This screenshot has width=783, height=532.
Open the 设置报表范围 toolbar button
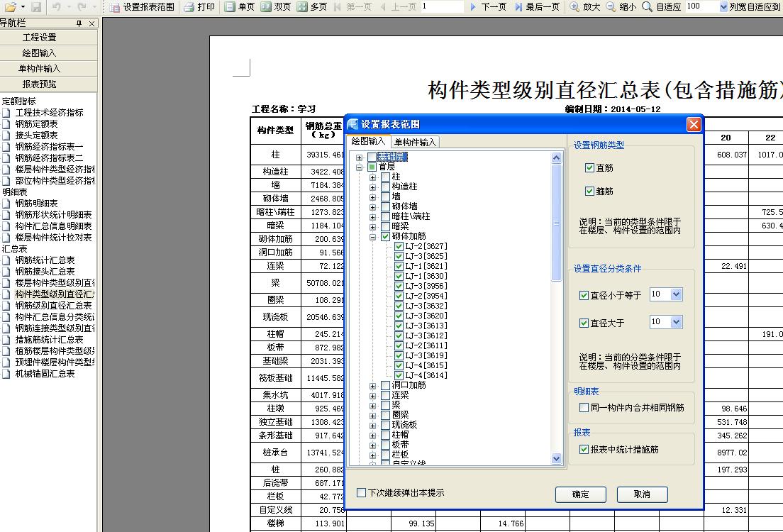pos(143,6)
